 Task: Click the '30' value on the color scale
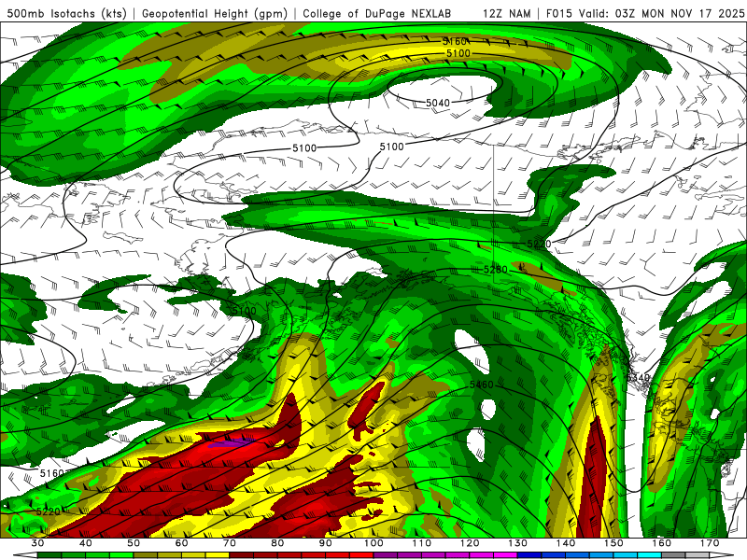coord(37,543)
